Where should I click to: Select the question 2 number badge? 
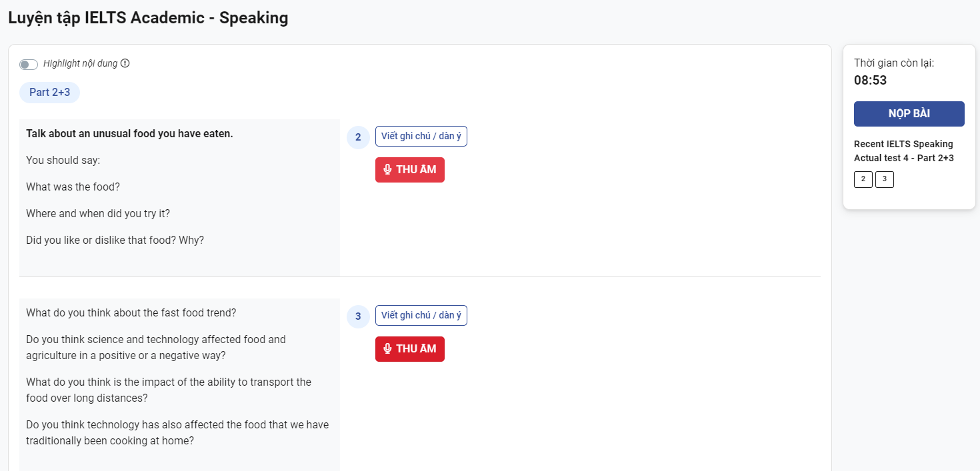358,137
